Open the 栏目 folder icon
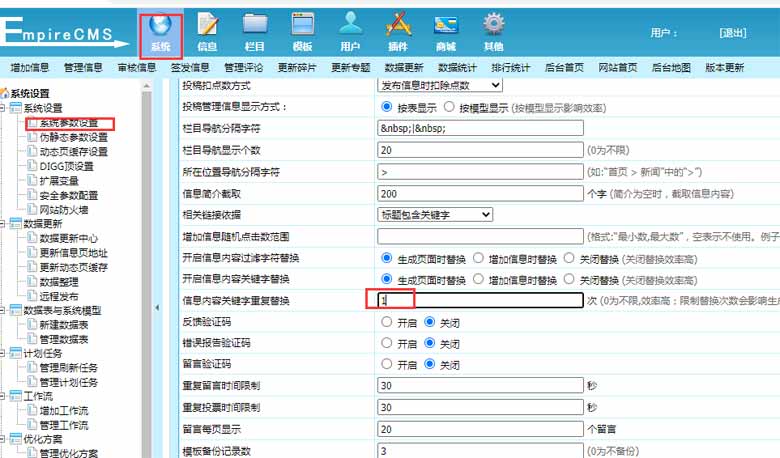 [x=255, y=25]
